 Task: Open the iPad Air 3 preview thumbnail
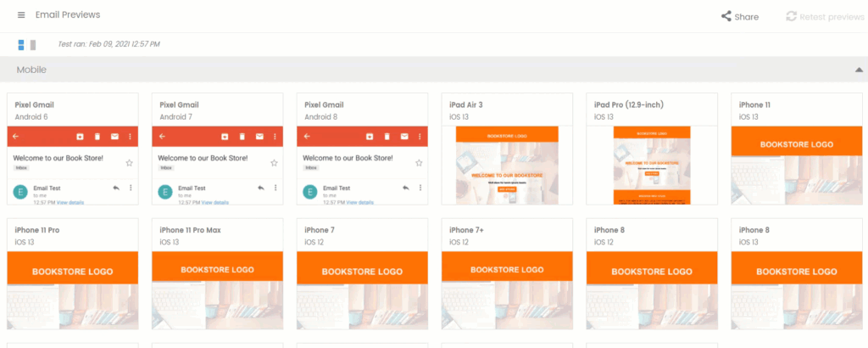point(507,166)
